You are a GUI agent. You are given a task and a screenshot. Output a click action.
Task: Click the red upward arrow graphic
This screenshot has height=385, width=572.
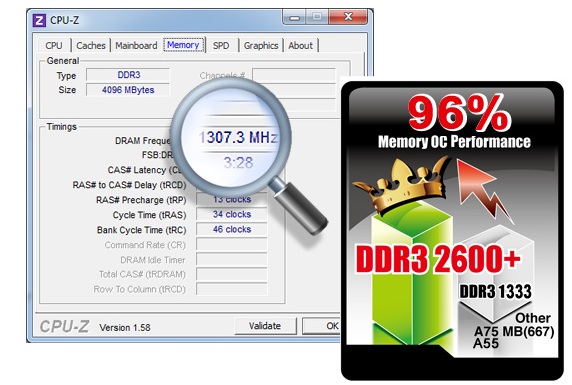(483, 189)
